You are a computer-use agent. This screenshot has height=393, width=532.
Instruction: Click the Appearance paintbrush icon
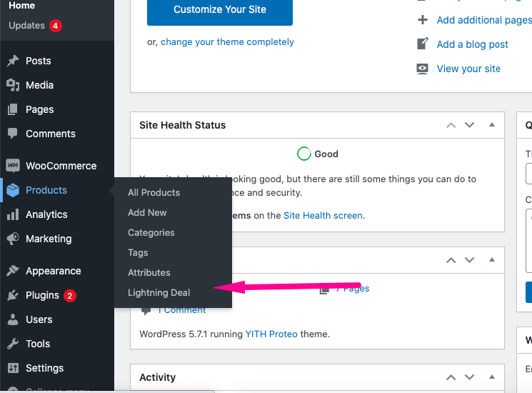13,271
